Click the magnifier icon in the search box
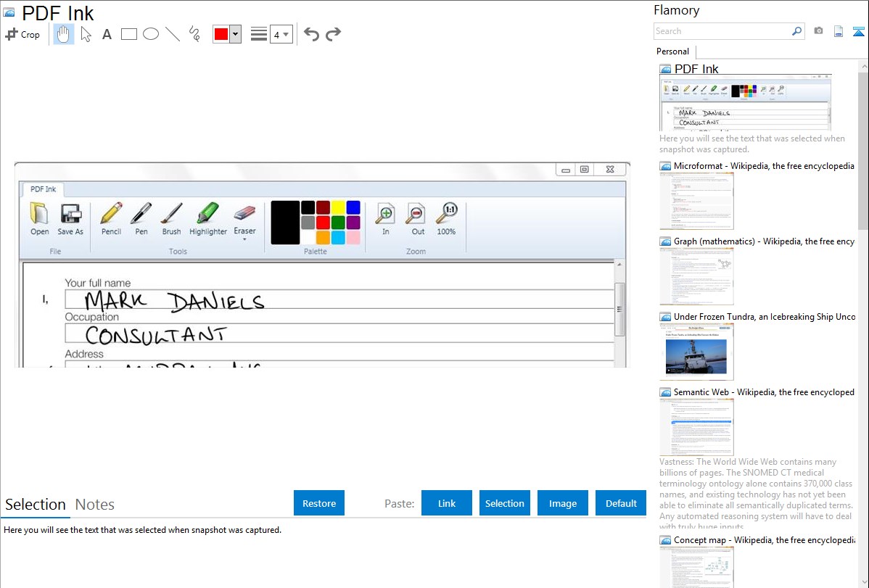Viewport: 869px width, 588px height. coord(796,31)
